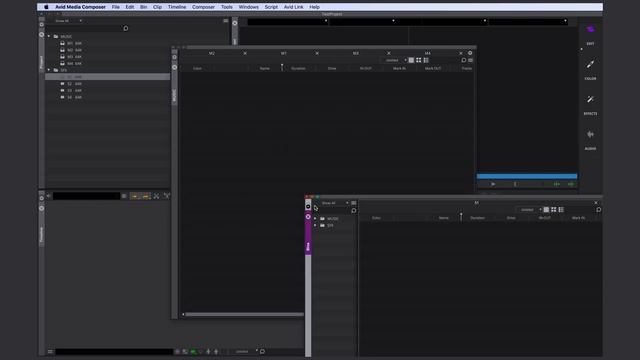Open fast menu in the tabbed bin window
Viewport: 640px width, 360px height.
point(471,60)
